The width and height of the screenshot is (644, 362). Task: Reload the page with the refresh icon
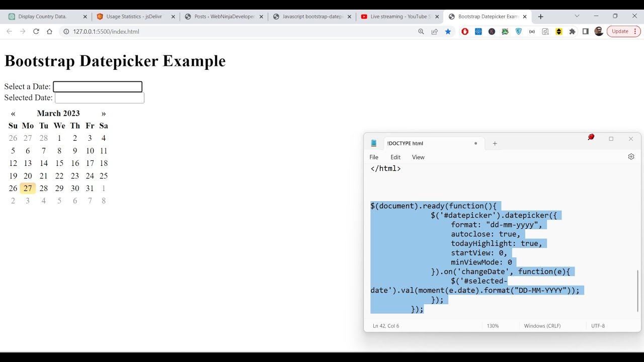pyautogui.click(x=36, y=31)
